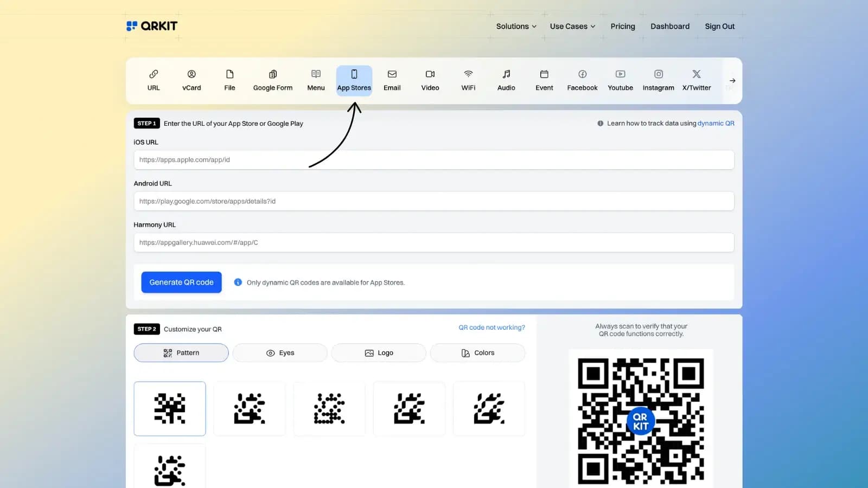Open the Solutions dropdown menu
868x488 pixels.
point(515,26)
